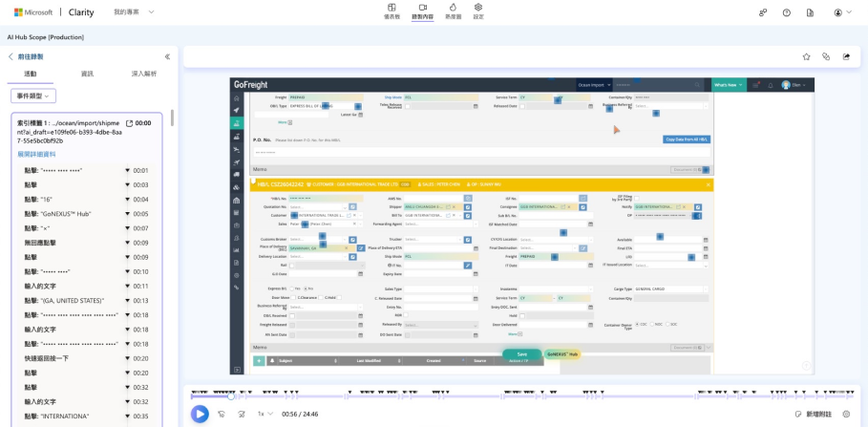Select the NOC container owner radio button

pos(652,324)
